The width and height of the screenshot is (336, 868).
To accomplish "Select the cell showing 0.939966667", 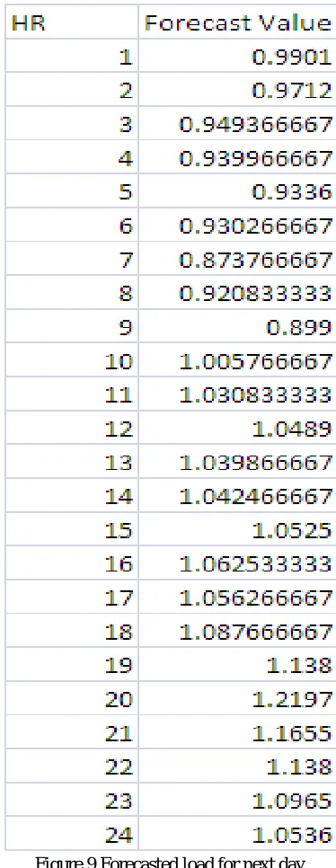I will [237, 158].
